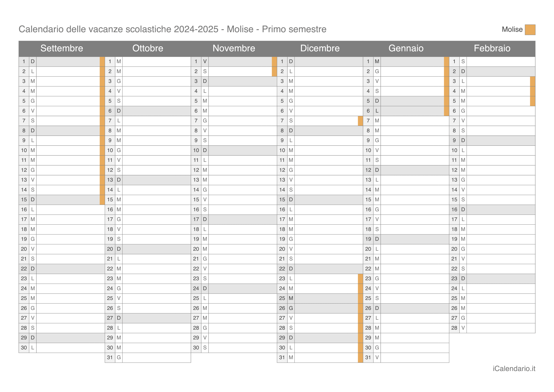
Task: Click day 1 in Settembre
Action: pyautogui.click(x=24, y=62)
